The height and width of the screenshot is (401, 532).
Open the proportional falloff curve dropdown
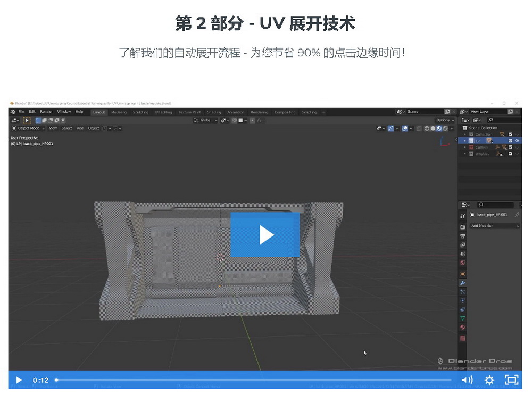pyautogui.click(x=261, y=120)
